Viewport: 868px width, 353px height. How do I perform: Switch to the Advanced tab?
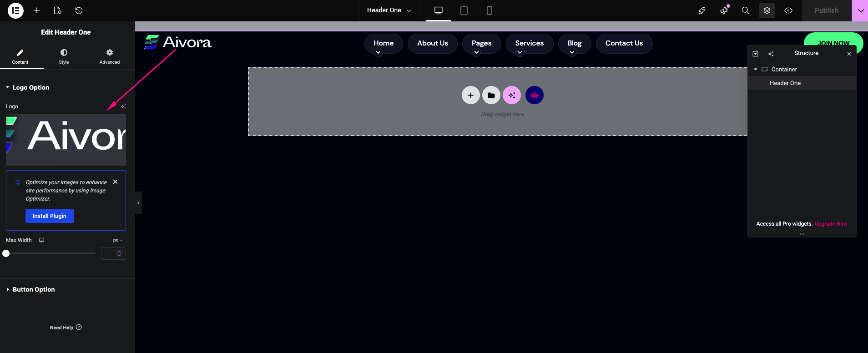(110, 56)
